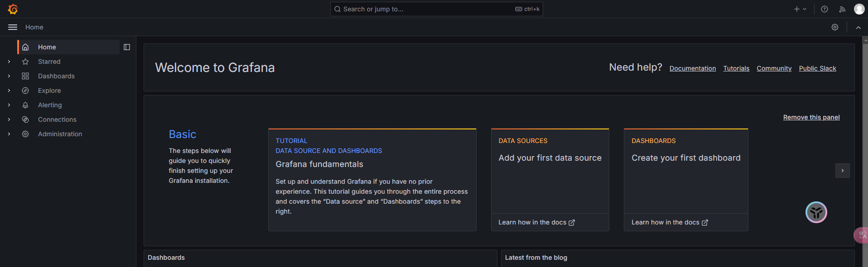Viewport: 868px width, 267px height.
Task: Expand the Connections section arrow
Action: click(x=9, y=119)
